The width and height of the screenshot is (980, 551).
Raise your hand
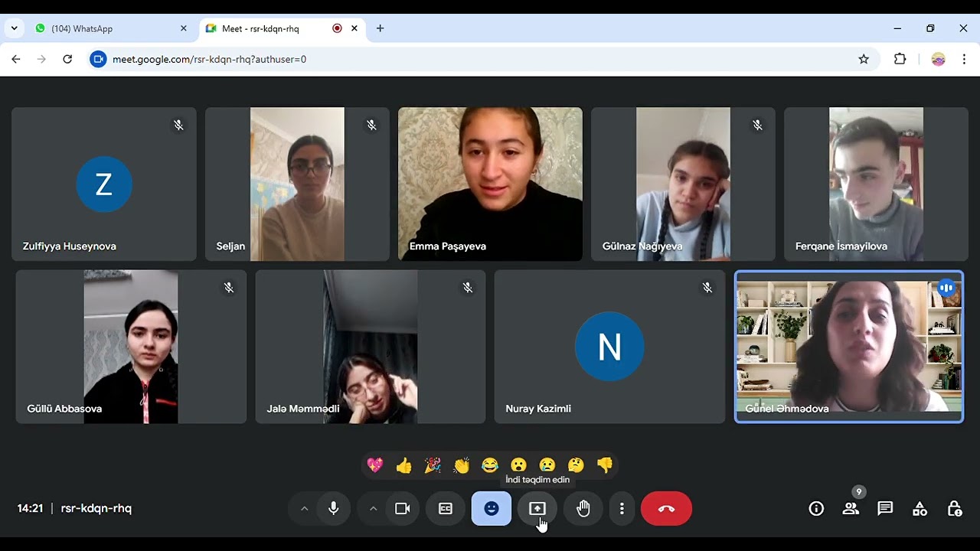(583, 508)
